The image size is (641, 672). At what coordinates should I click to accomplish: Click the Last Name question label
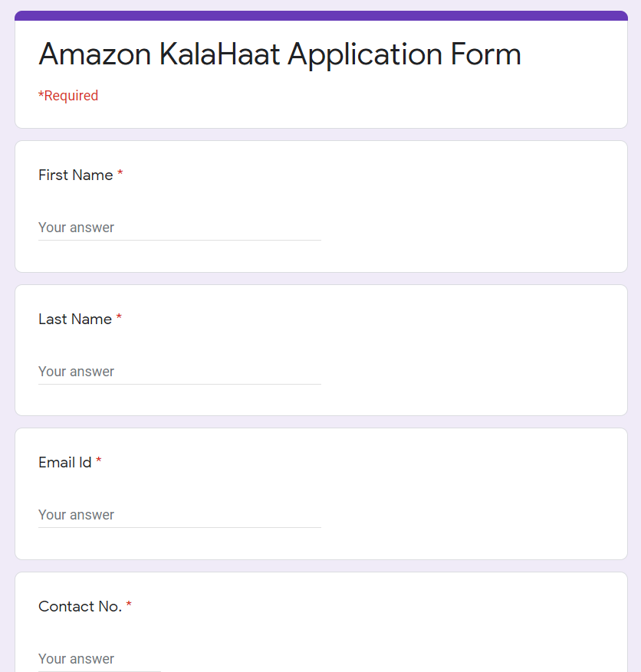pos(74,320)
